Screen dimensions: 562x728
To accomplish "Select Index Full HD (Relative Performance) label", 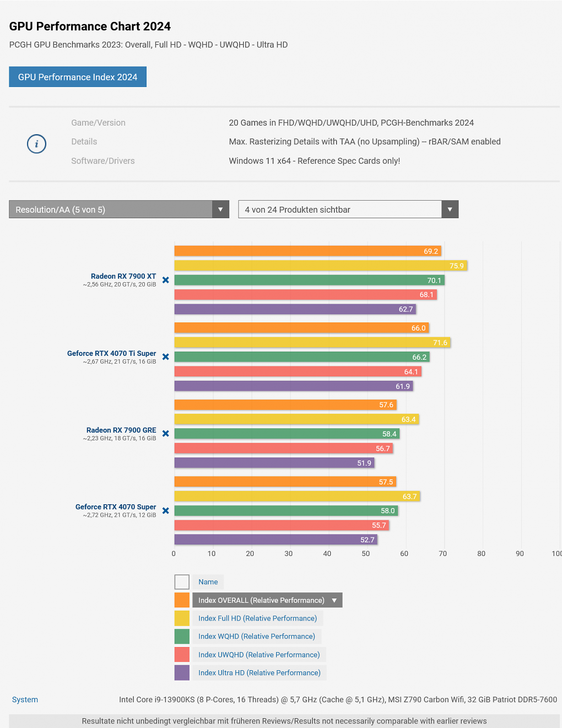I will point(258,618).
